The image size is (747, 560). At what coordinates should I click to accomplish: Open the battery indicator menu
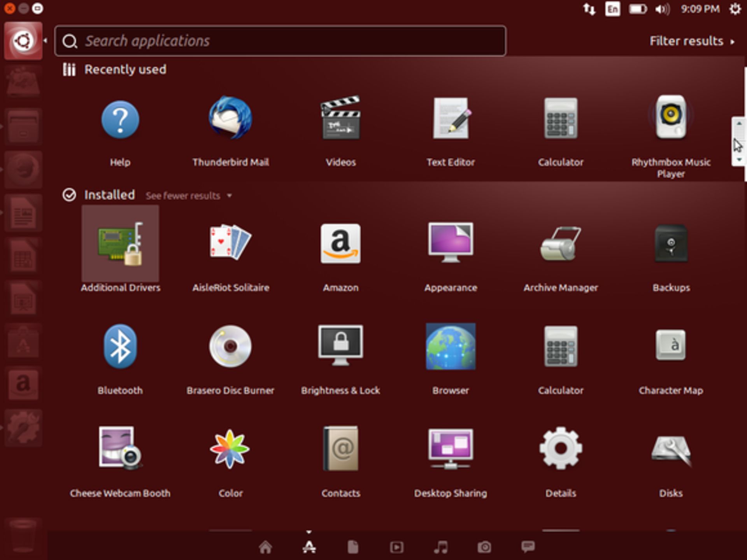coord(638,9)
